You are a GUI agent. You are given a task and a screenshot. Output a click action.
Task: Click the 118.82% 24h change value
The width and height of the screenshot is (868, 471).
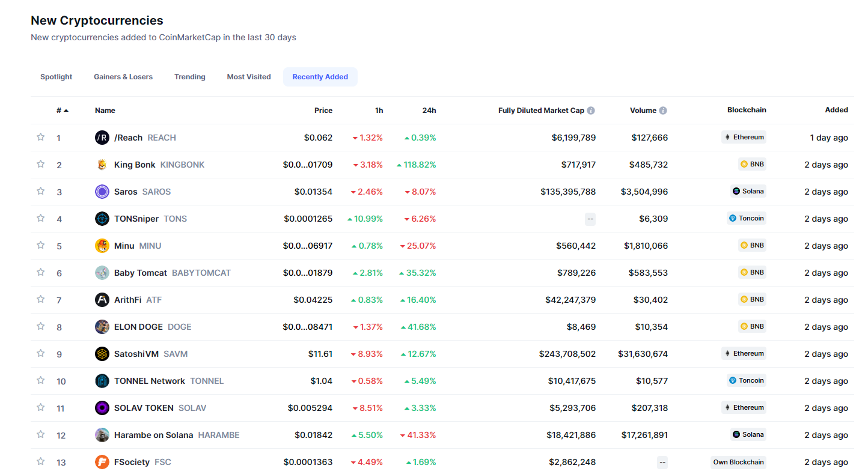pos(417,165)
